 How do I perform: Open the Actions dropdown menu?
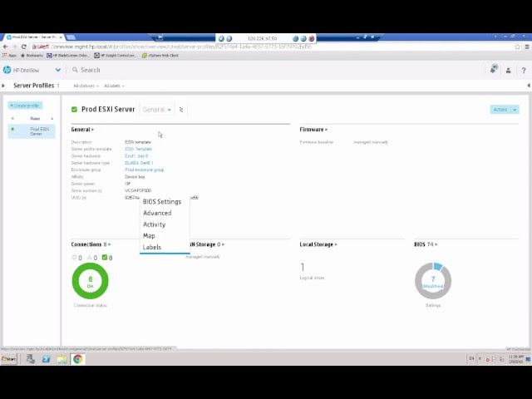pyautogui.click(x=505, y=110)
